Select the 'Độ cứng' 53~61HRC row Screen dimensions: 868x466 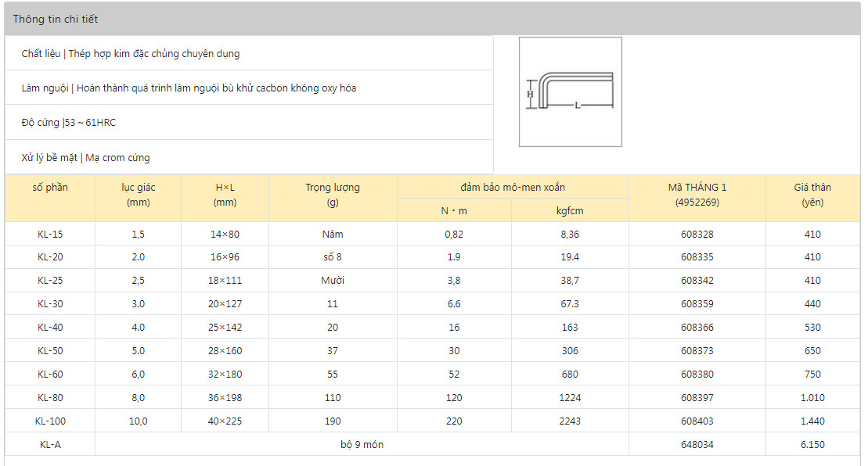coord(69,123)
